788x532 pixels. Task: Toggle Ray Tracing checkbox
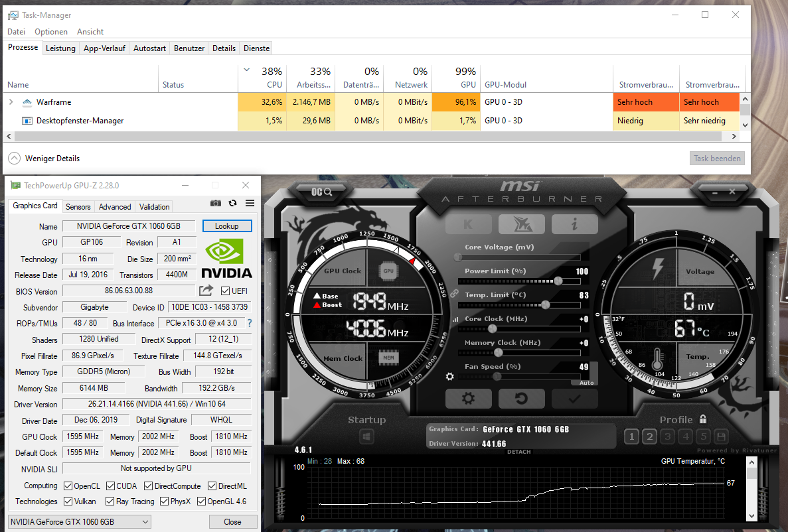[x=110, y=501]
